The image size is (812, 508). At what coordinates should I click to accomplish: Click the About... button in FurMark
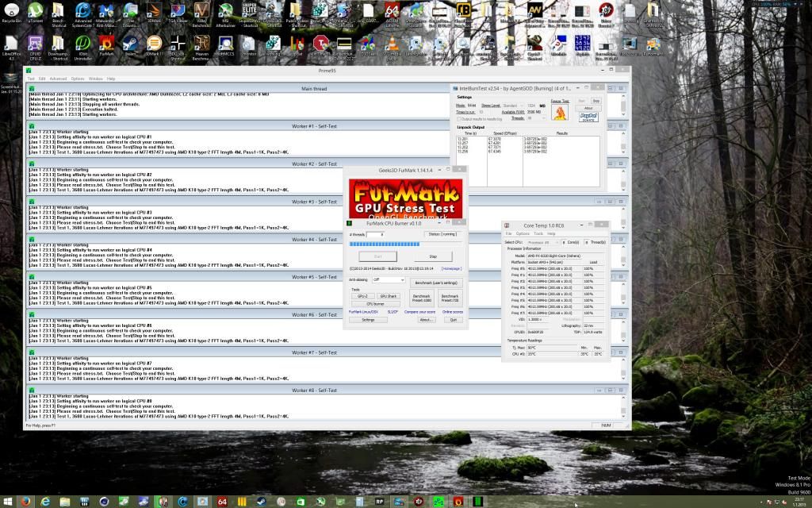point(426,320)
